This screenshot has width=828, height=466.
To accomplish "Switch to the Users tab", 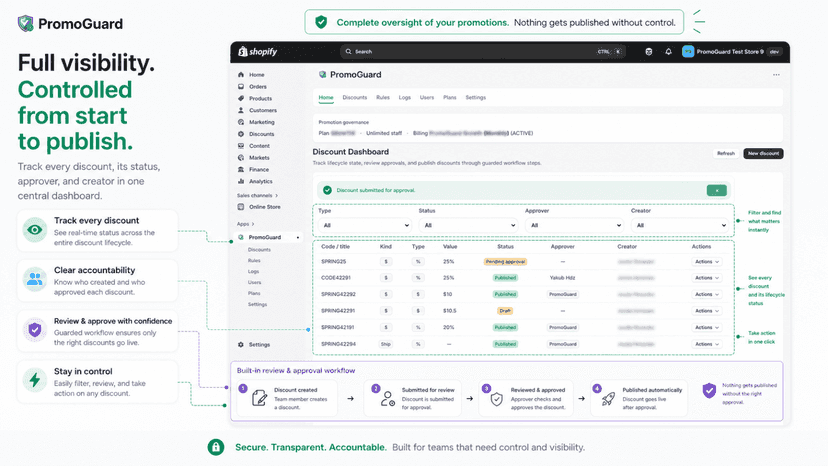I will point(427,98).
